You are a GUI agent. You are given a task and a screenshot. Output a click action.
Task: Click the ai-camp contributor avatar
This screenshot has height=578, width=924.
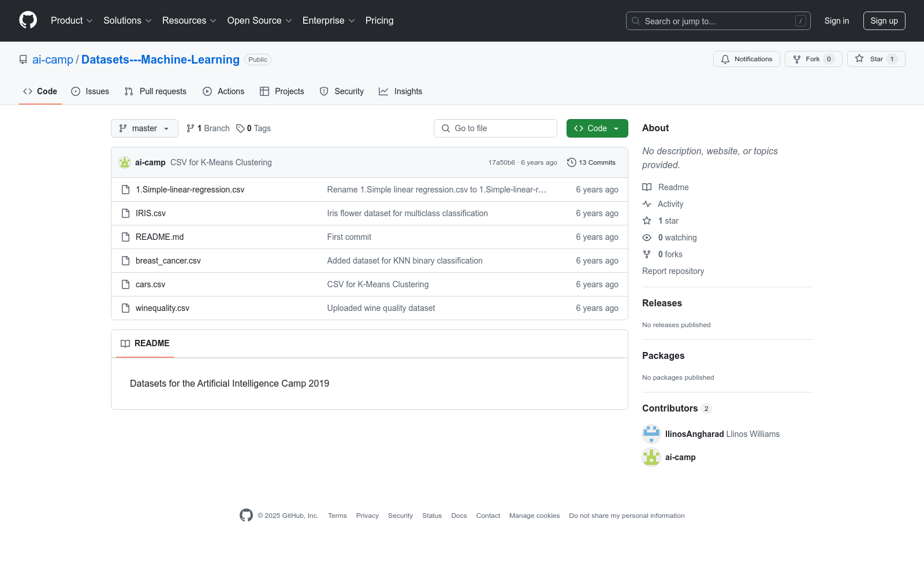click(x=651, y=457)
